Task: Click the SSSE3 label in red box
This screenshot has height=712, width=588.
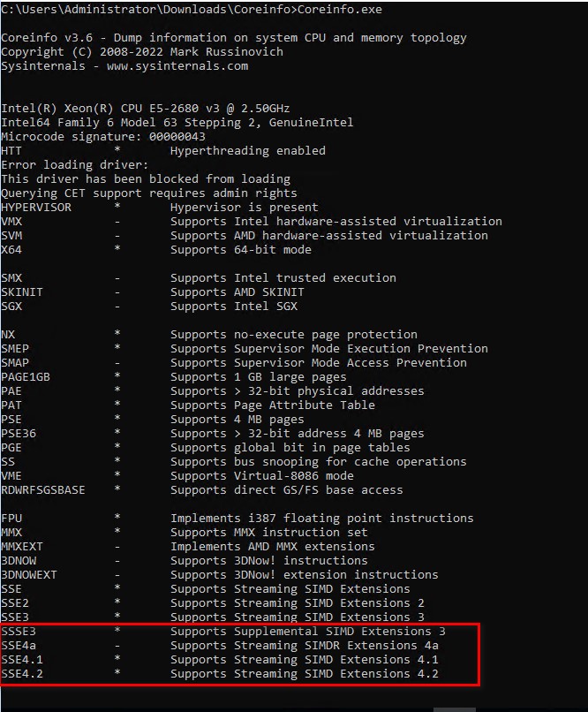Action: point(19,632)
